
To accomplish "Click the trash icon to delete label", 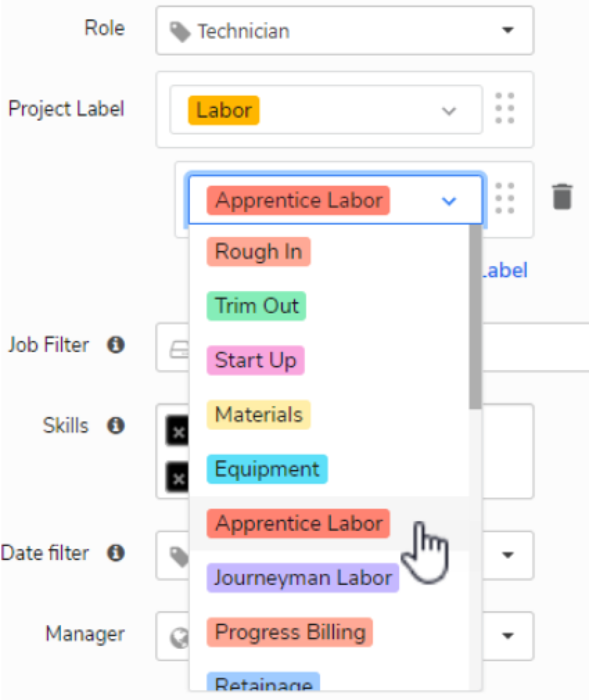I will point(562,196).
